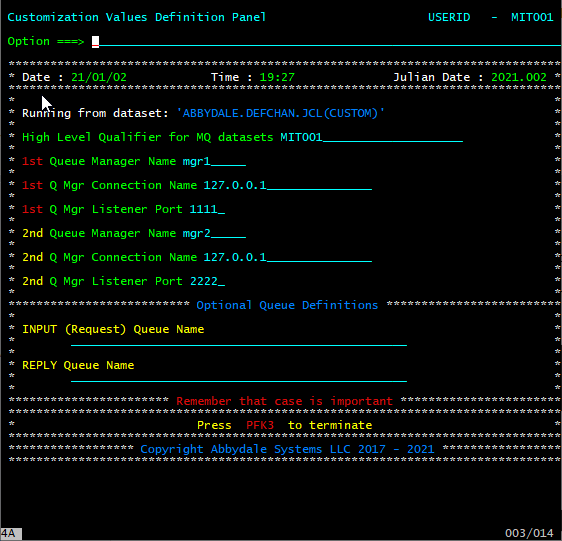Click the 'Option ===>' prompt label

(x=46, y=42)
